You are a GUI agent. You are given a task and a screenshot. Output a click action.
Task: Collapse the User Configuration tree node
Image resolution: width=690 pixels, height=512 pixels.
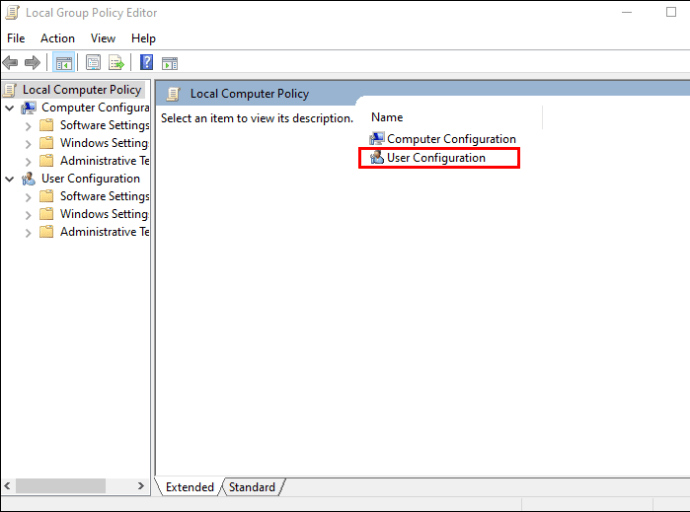coord(10,179)
